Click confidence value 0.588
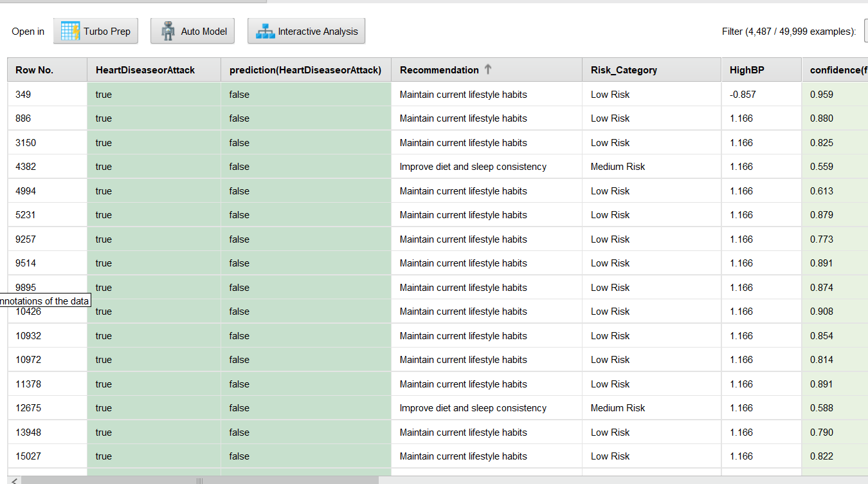 coord(822,408)
